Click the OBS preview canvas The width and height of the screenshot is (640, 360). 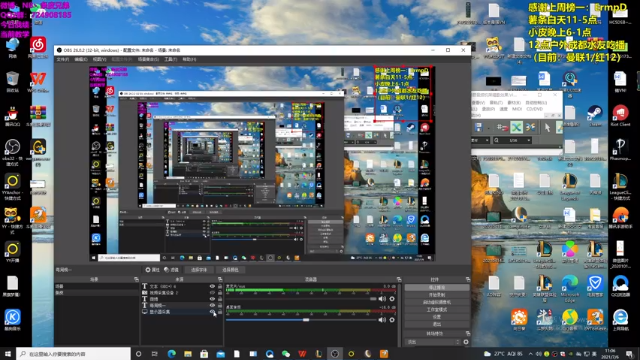click(262, 164)
